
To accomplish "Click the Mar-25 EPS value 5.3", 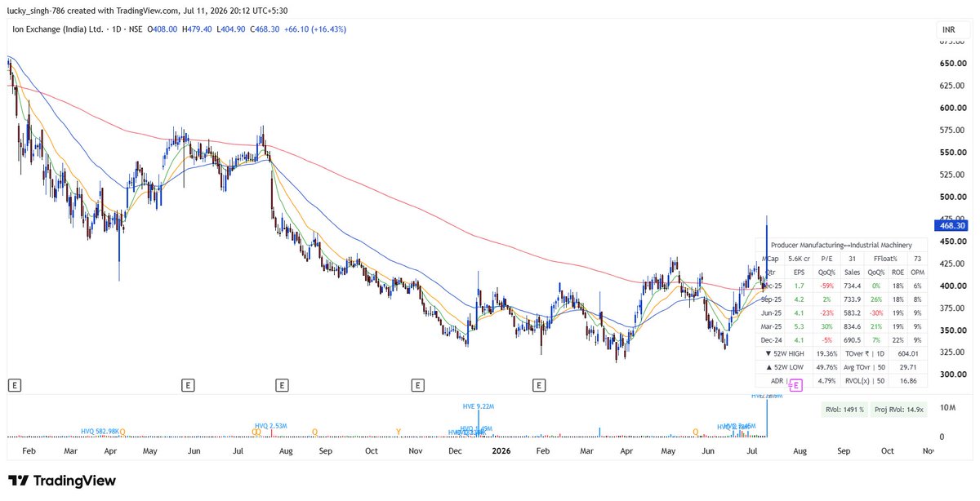I will pyautogui.click(x=799, y=328).
